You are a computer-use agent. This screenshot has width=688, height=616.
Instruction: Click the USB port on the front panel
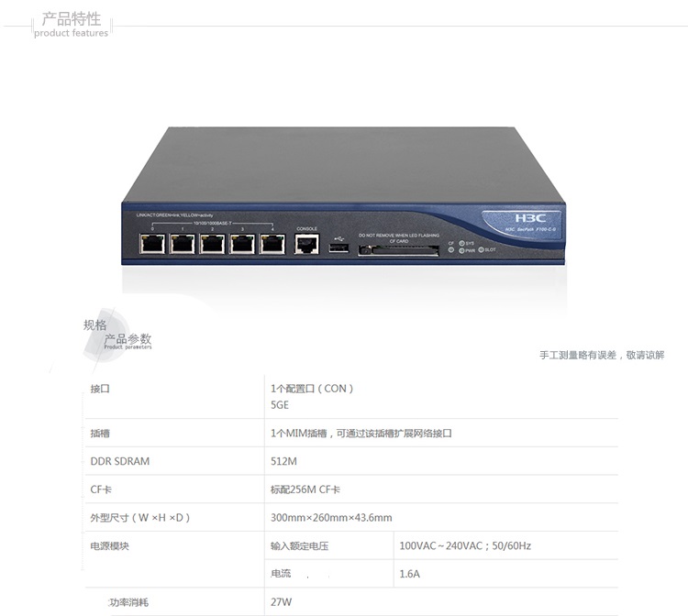pos(338,247)
